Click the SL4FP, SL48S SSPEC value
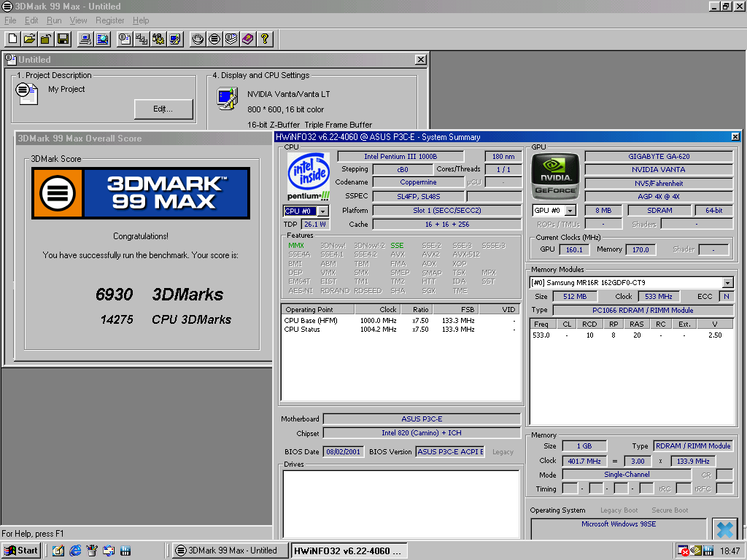Viewport: 747px width, 560px height. 418,197
